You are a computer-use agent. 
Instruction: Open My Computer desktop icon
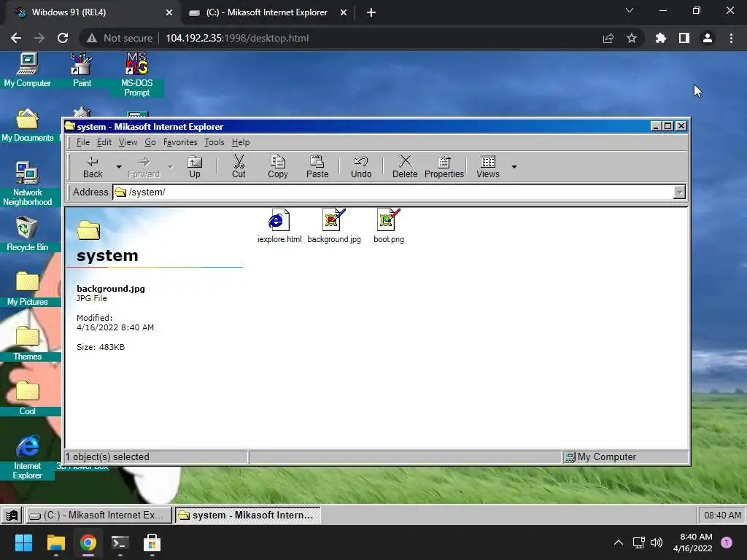pyautogui.click(x=27, y=71)
